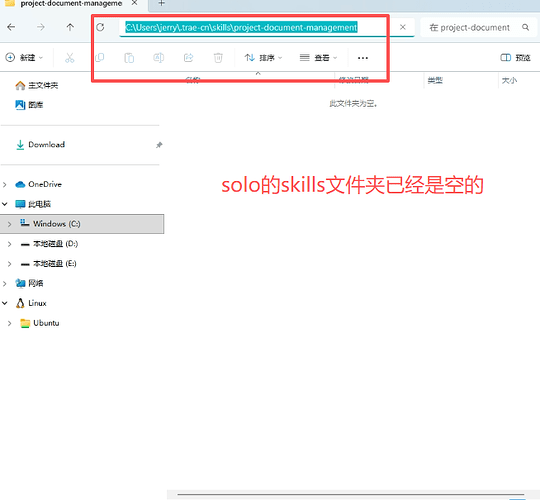The image size is (540, 500).
Task: Open the 新建 (New) menu
Action: pyautogui.click(x=24, y=58)
